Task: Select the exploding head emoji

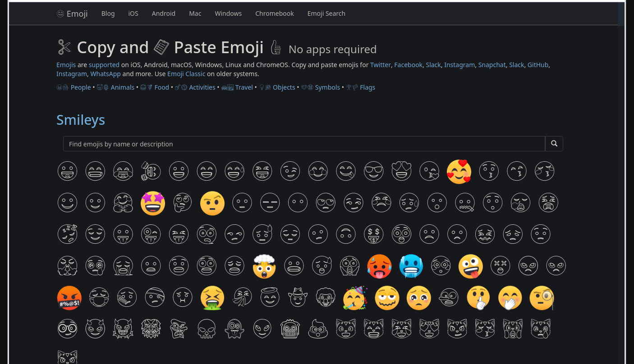Action: point(264,266)
